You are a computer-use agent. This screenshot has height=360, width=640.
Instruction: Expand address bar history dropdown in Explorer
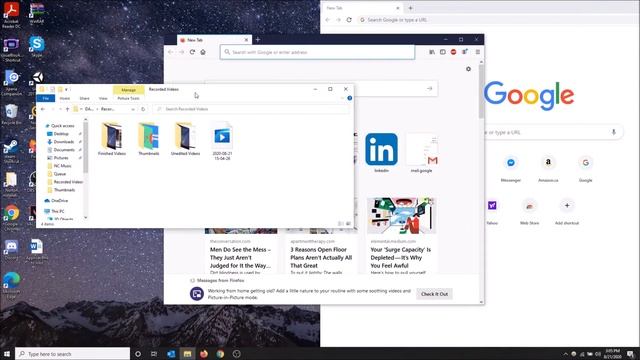click(133, 109)
